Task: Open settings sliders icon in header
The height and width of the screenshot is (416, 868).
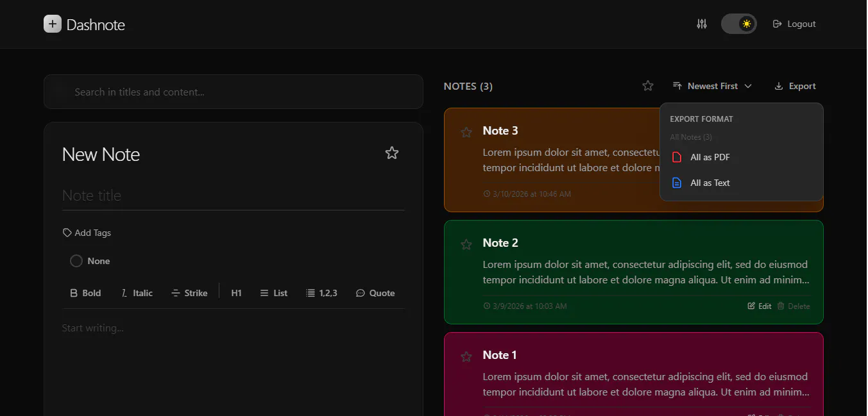Action: [x=702, y=24]
